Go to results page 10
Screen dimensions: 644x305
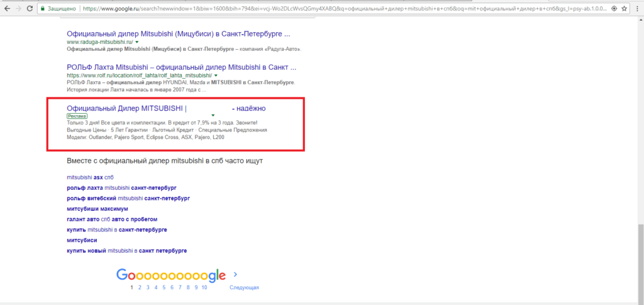click(204, 288)
